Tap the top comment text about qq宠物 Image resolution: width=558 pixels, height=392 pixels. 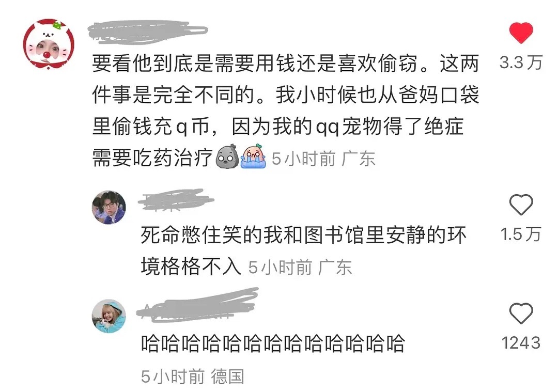point(286,111)
